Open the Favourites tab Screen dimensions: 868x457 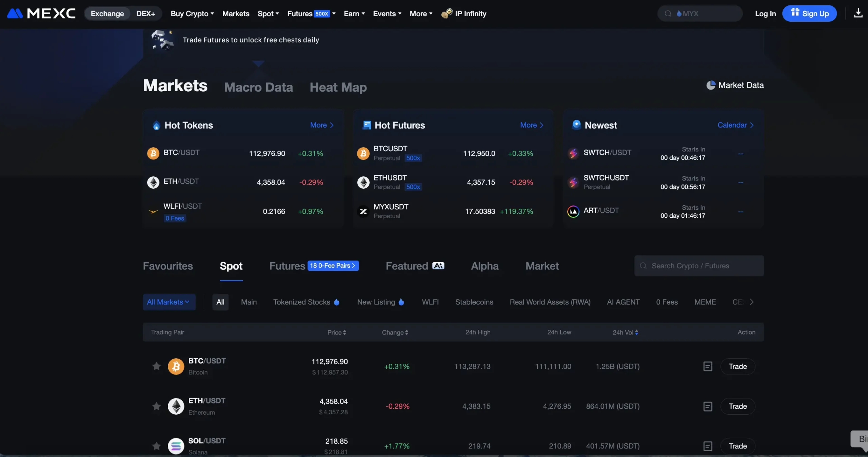pyautogui.click(x=168, y=266)
